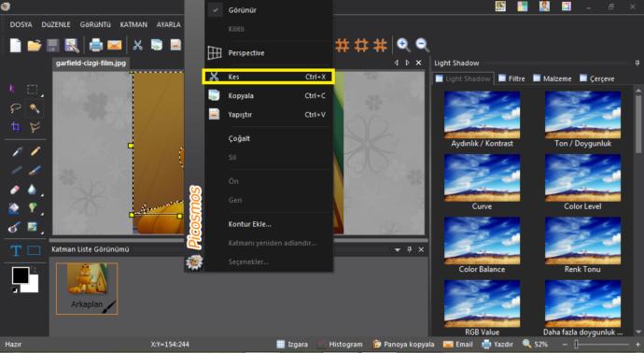The height and width of the screenshot is (353, 644).
Task: Select the lasso tool
Action: pyautogui.click(x=15, y=108)
